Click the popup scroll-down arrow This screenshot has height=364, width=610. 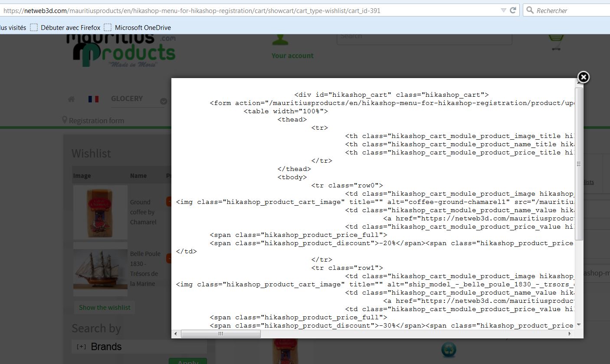[579, 325]
